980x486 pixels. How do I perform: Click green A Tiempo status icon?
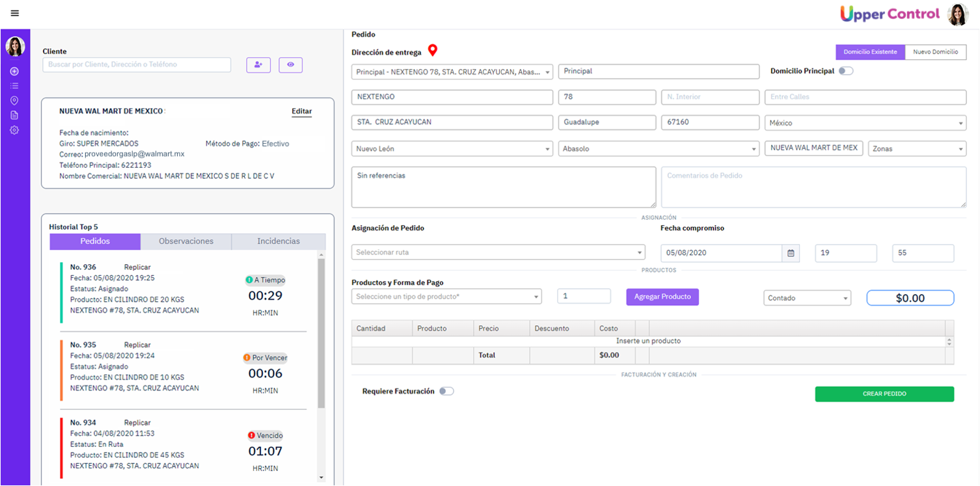(249, 280)
